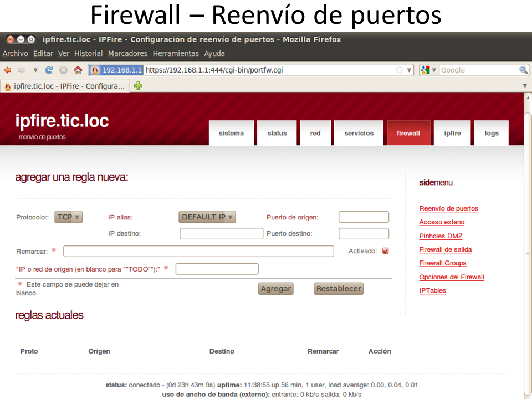The image size is (532, 399).
Task: Click the browser back arrow
Action: click(8, 70)
